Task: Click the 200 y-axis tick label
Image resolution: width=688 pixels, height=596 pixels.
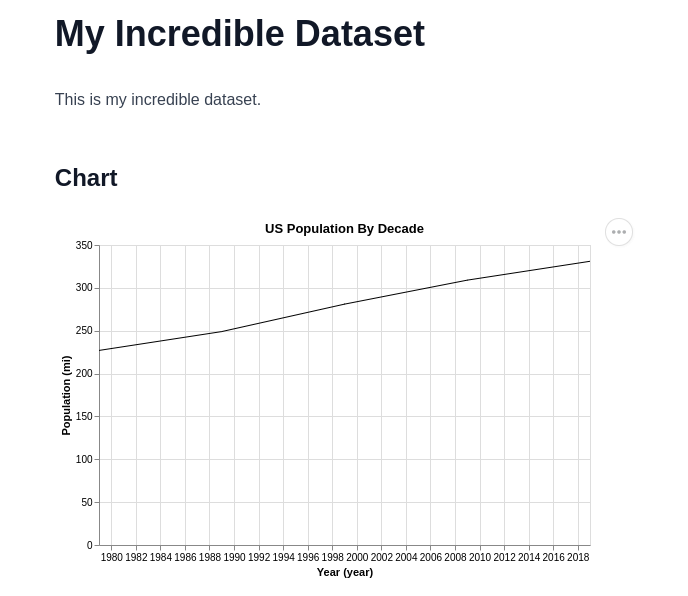Action: point(84,374)
